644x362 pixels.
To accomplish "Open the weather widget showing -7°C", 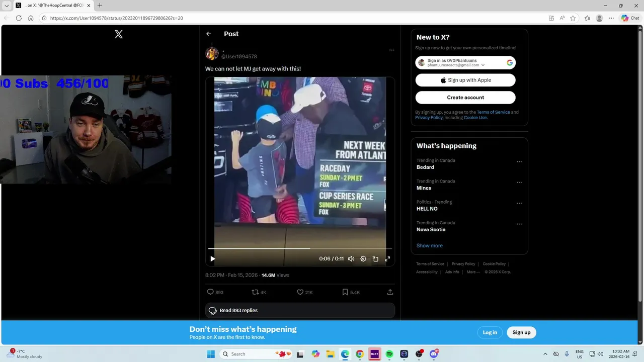I will pyautogui.click(x=25, y=354).
